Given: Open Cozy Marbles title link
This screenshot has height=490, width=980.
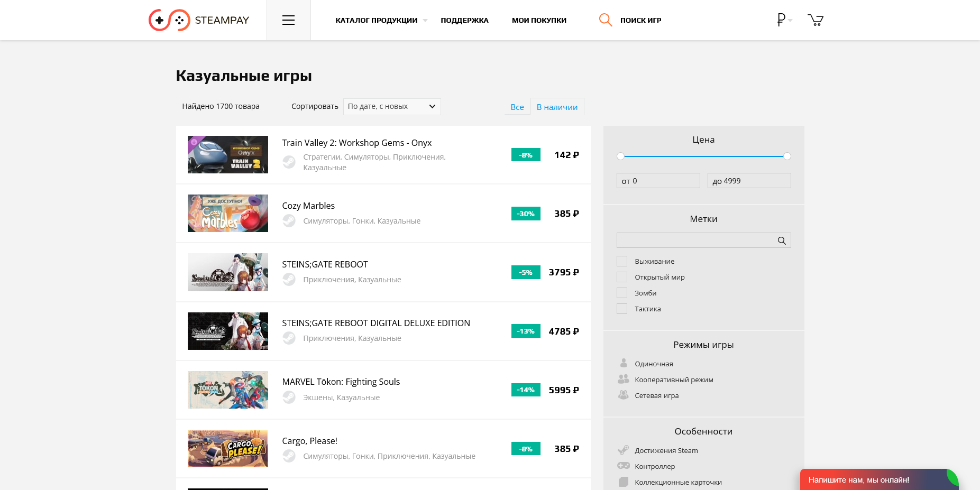Looking at the screenshot, I should [308, 206].
